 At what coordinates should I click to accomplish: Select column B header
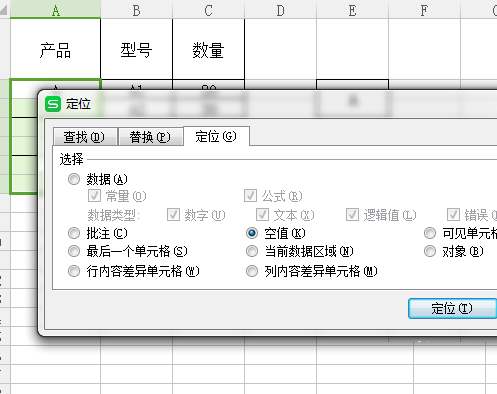tap(136, 9)
